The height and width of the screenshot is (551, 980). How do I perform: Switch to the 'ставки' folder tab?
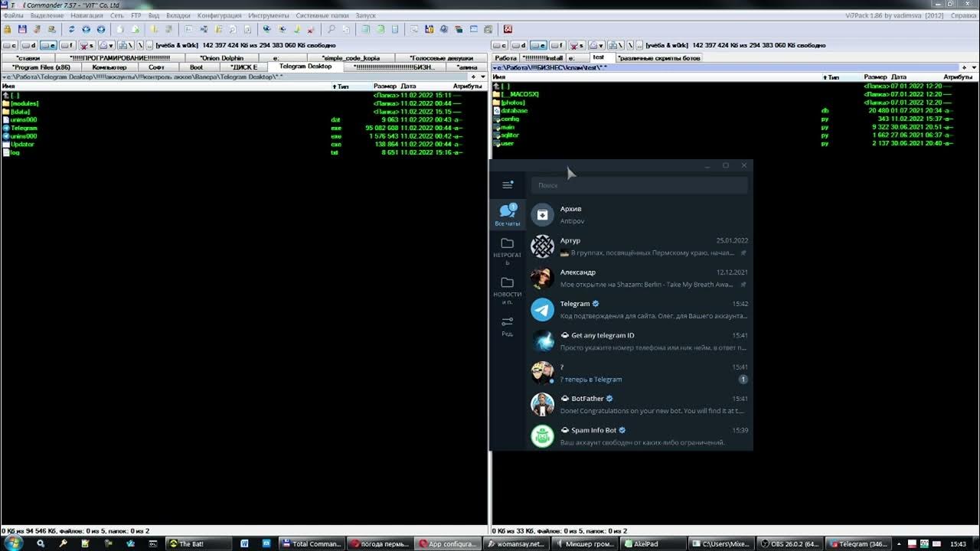tap(28, 57)
